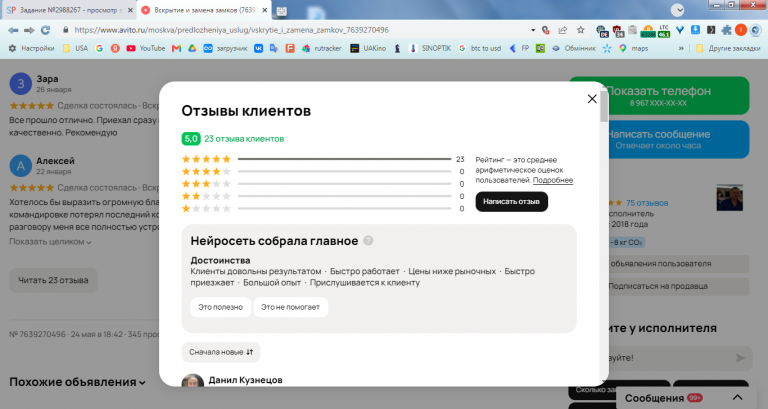Expand the Похожие объявления section

coord(77,382)
